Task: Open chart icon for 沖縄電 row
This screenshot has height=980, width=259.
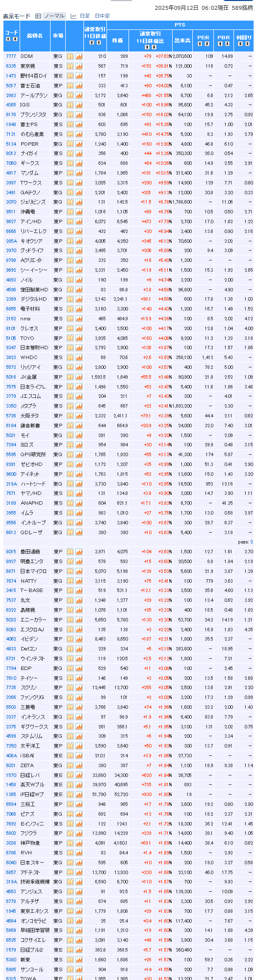Action: (x=79, y=212)
